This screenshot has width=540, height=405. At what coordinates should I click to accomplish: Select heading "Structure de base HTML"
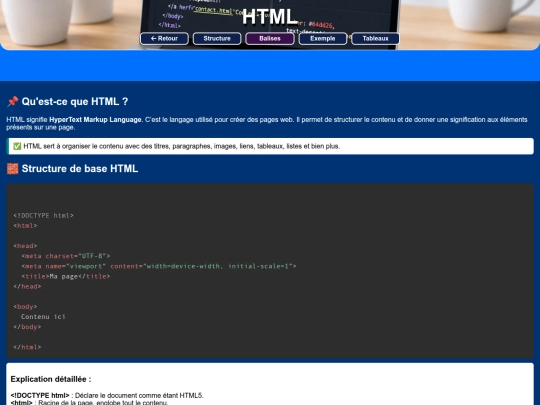click(x=80, y=169)
